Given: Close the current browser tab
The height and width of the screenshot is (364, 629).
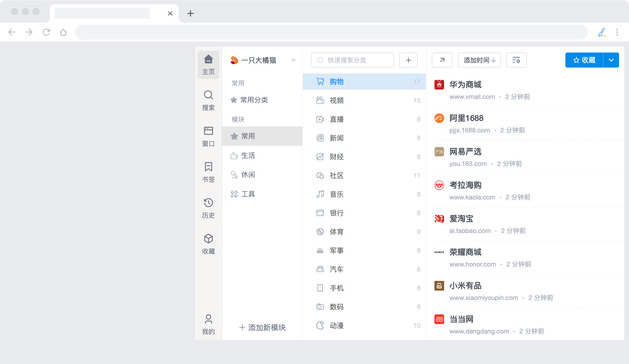Looking at the screenshot, I should coord(170,13).
